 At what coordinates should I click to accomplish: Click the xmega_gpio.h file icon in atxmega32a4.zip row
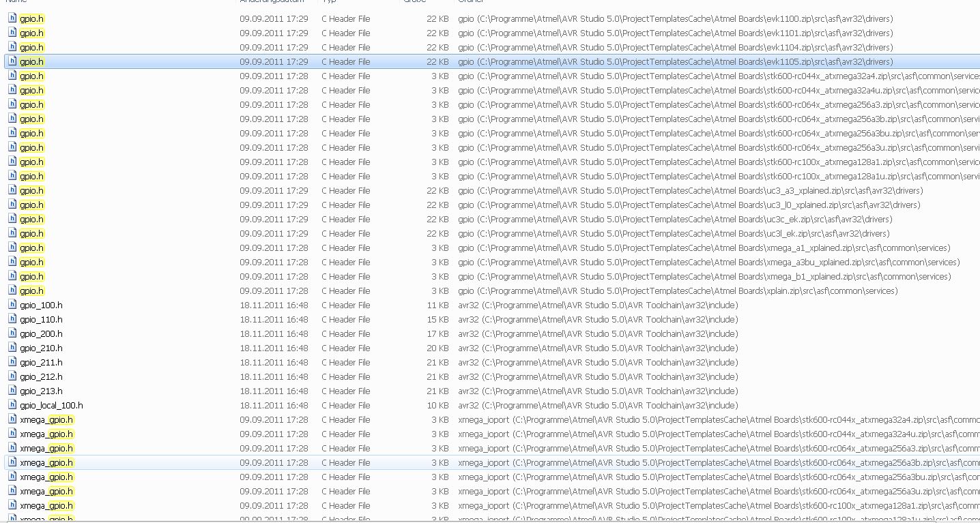tap(12, 419)
